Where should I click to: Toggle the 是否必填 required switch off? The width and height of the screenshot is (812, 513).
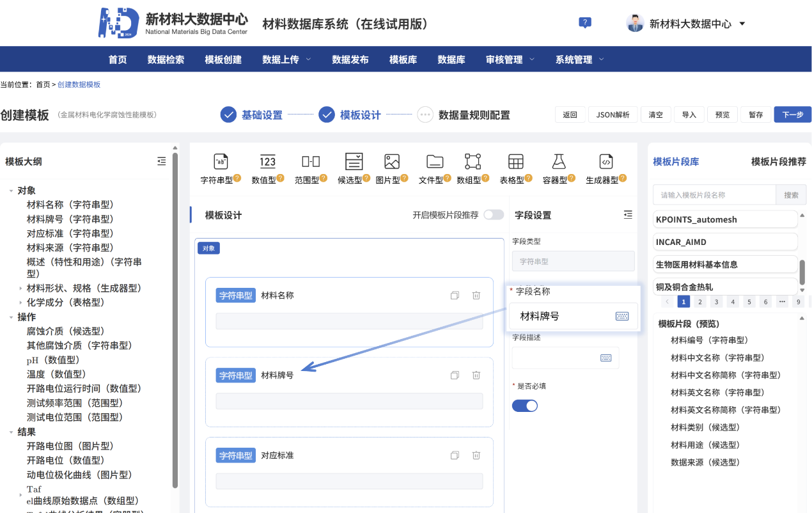(525, 406)
